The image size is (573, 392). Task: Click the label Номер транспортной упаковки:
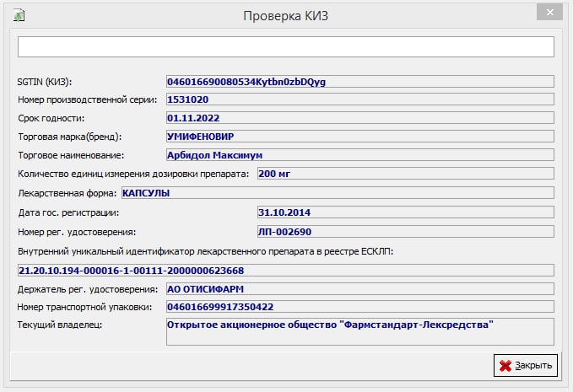[x=84, y=308]
